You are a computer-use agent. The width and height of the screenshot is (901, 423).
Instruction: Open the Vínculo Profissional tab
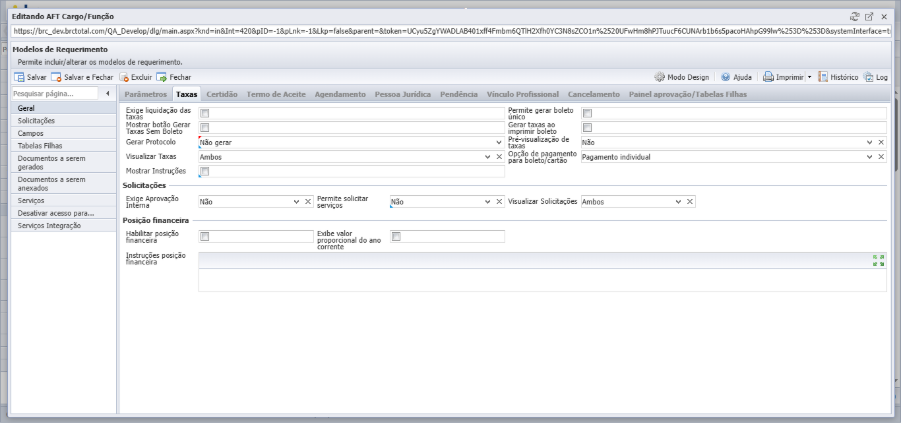[x=522, y=94]
